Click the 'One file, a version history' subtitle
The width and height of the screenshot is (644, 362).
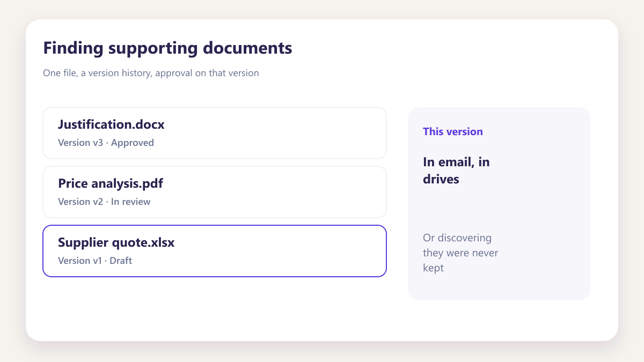coord(151,73)
